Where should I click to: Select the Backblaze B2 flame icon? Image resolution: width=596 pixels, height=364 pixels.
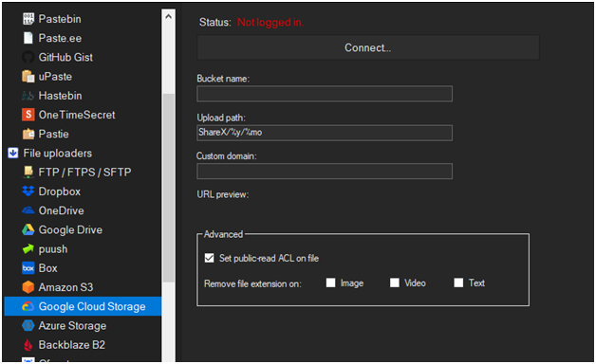(28, 345)
